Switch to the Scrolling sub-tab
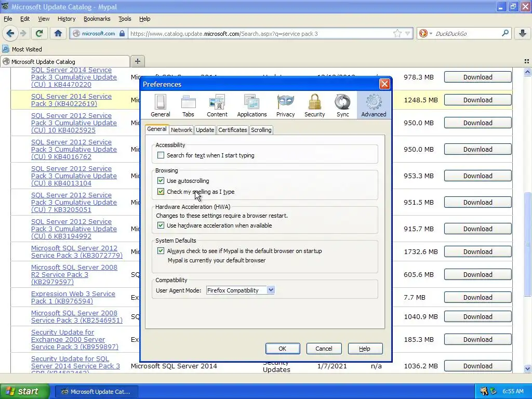Image resolution: width=532 pixels, height=399 pixels. click(x=261, y=129)
